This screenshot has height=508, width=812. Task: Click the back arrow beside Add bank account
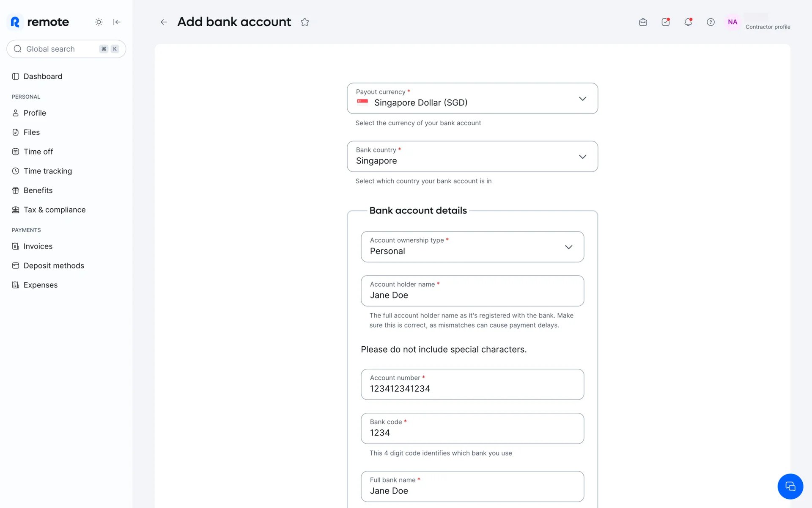pos(164,22)
